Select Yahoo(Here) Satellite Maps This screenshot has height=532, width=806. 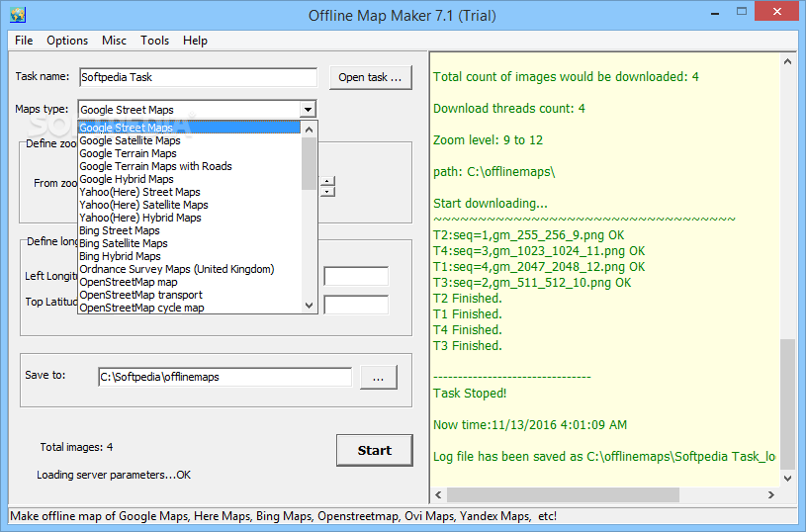(x=189, y=205)
